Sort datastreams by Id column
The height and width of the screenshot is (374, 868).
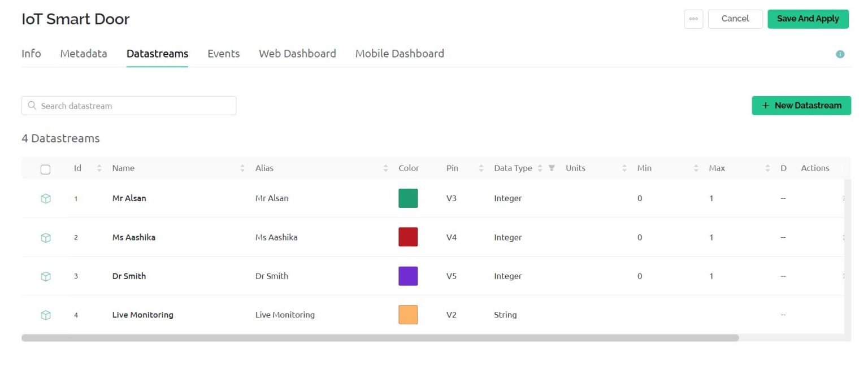coord(99,168)
